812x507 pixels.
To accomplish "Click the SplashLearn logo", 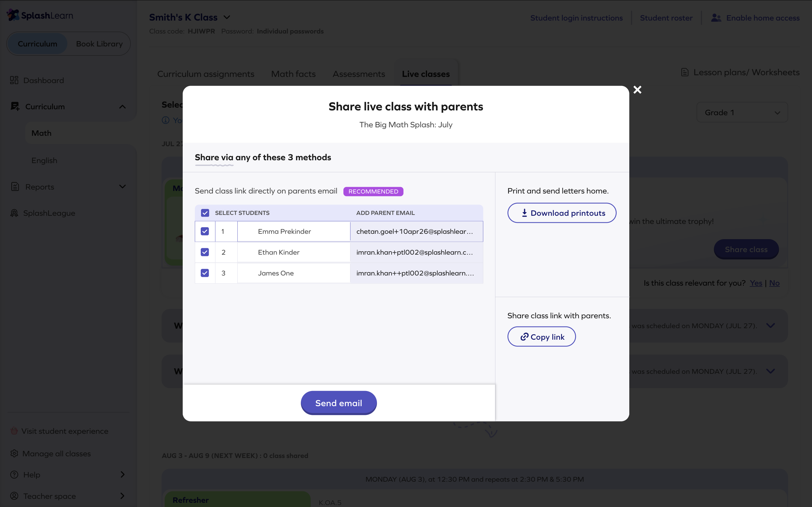I will click(40, 15).
